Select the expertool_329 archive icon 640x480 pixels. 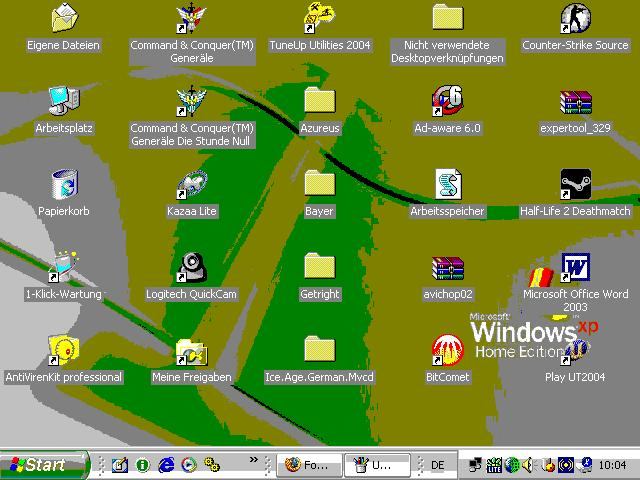[x=576, y=102]
